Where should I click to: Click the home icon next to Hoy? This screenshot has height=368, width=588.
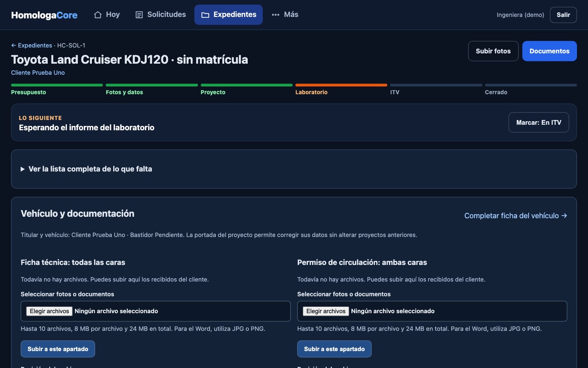(98, 15)
